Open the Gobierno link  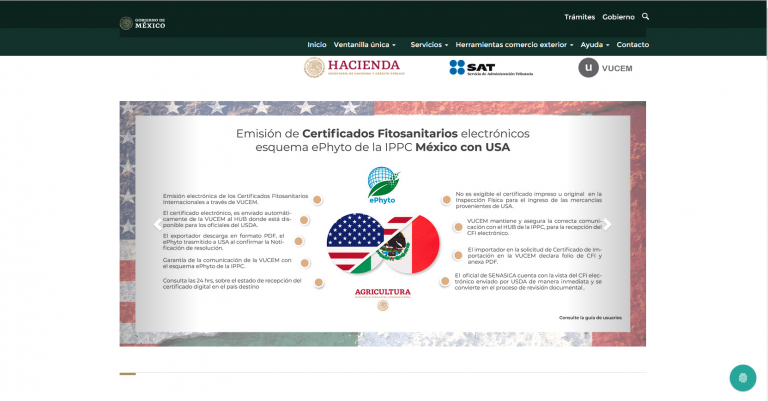click(x=618, y=17)
